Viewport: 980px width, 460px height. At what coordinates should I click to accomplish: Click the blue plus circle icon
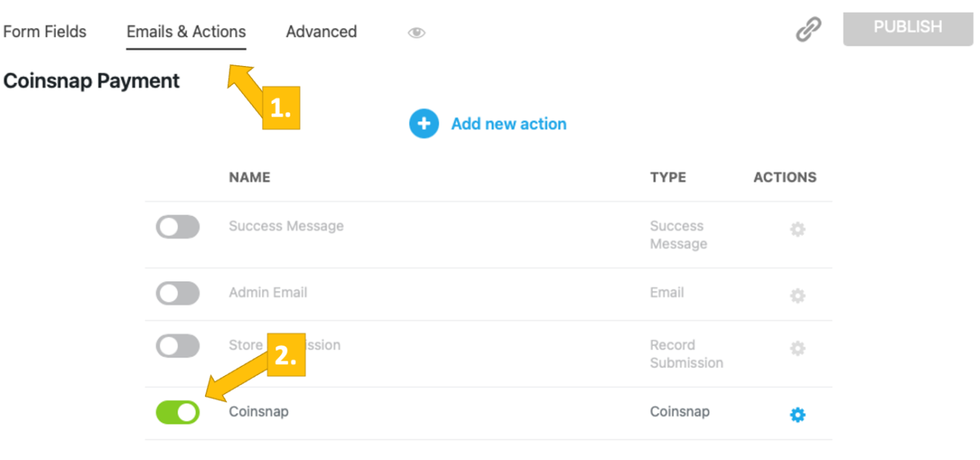tap(424, 124)
